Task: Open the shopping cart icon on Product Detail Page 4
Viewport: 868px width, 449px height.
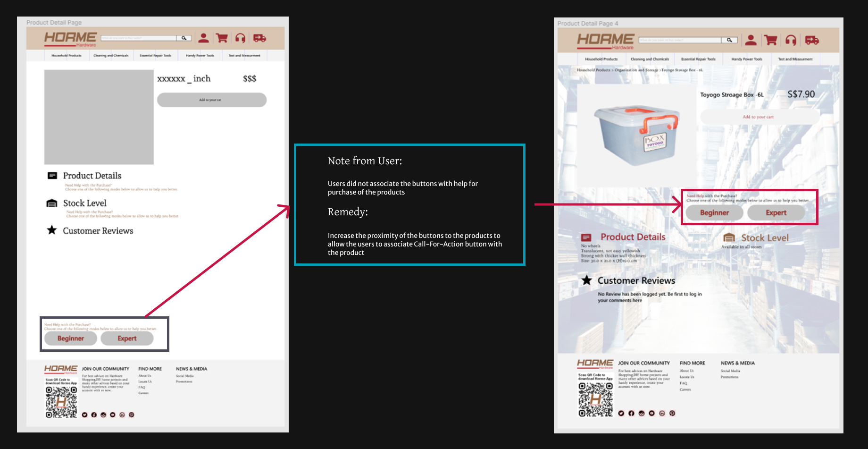Action: (x=771, y=40)
